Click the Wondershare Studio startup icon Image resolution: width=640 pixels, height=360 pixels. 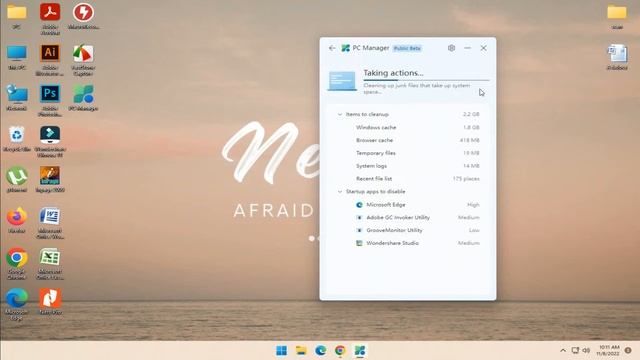pyautogui.click(x=359, y=243)
